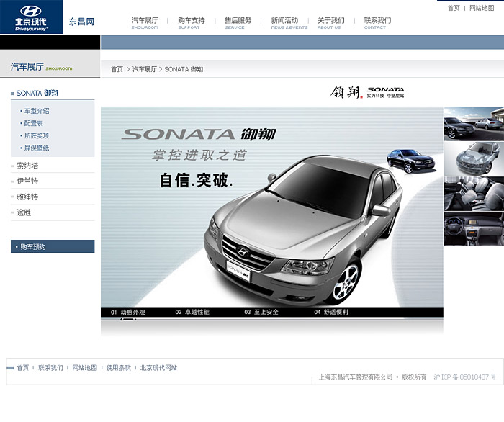View the dashboard interior thumbnail
504x422 pixels.
[x=474, y=228]
